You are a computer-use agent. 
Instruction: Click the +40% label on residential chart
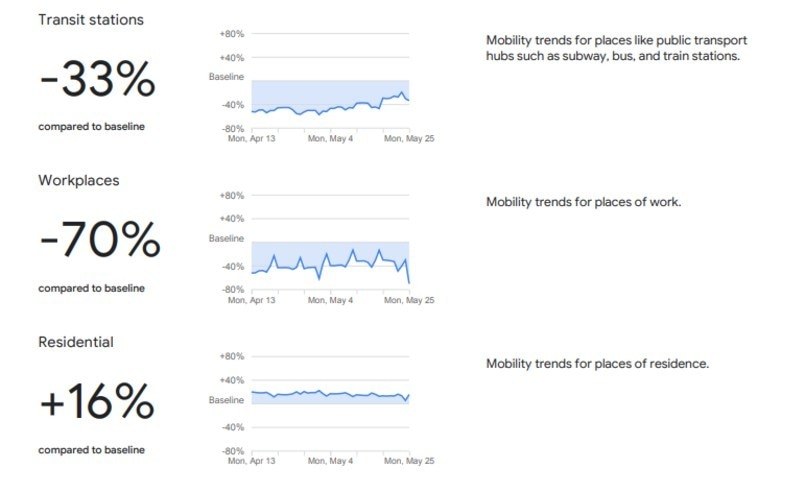click(232, 380)
